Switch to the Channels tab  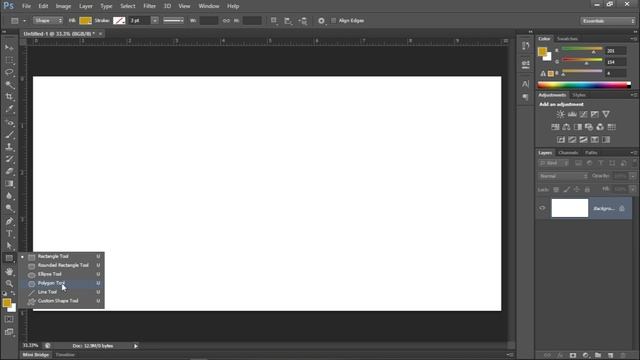point(568,153)
